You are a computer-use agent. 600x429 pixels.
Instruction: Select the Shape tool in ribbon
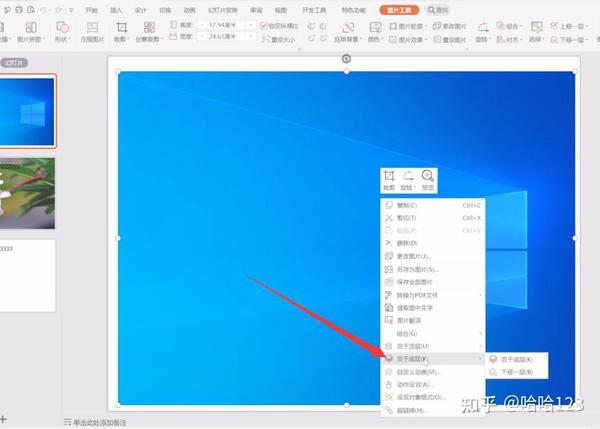tap(62, 31)
